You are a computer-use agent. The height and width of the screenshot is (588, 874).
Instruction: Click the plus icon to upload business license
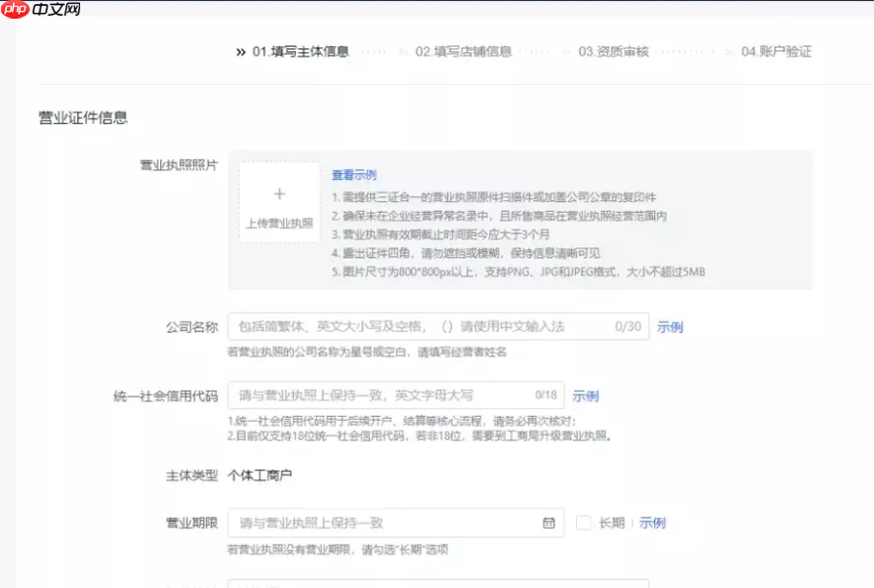pyautogui.click(x=279, y=192)
